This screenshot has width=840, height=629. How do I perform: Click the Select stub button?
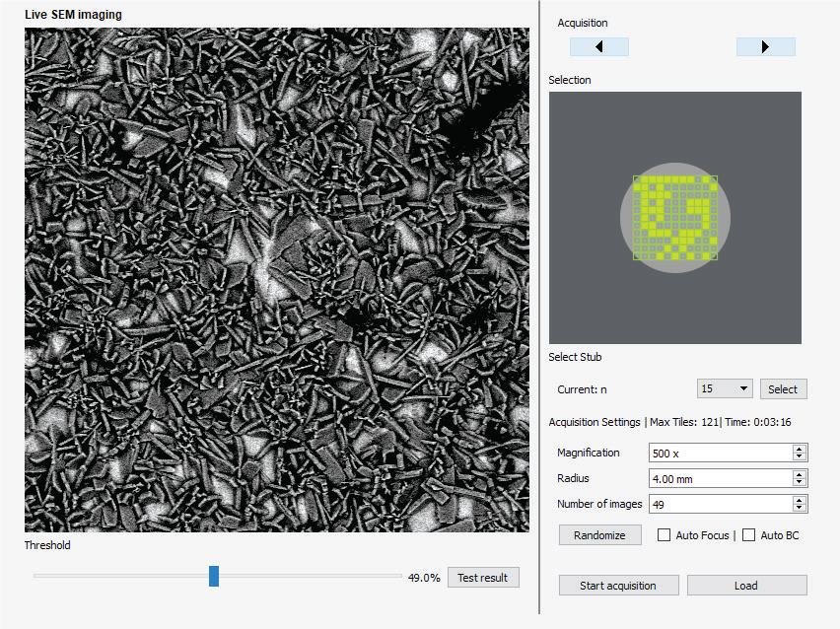[783, 389]
